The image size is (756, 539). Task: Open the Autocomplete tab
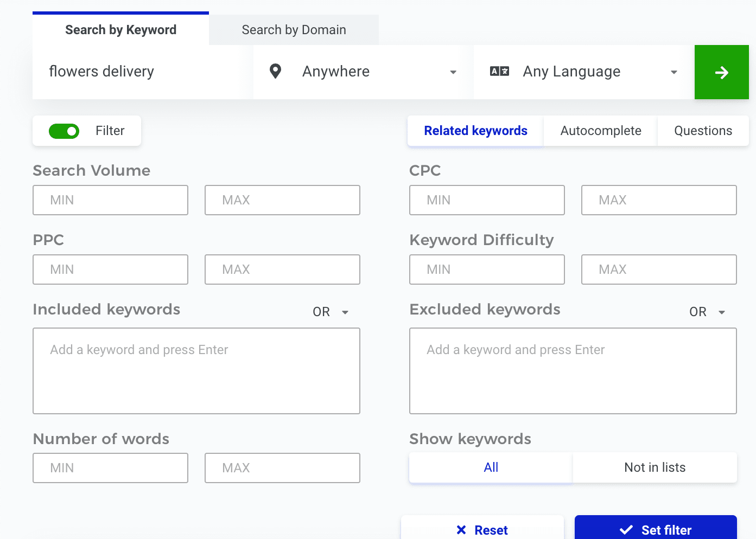[601, 131]
